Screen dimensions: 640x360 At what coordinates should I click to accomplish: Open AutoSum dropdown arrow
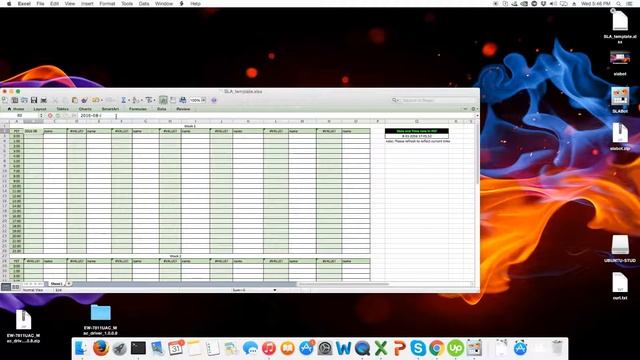129,100
